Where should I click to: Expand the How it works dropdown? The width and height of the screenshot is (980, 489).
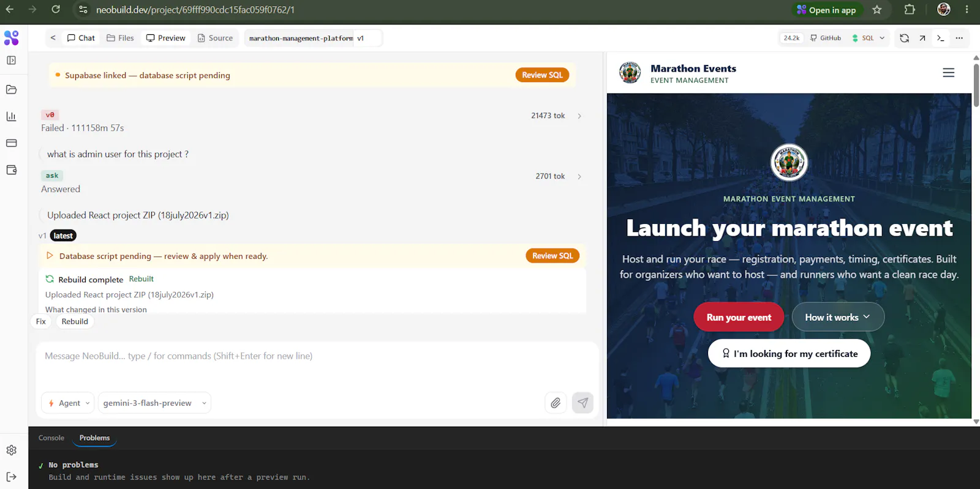click(x=838, y=317)
